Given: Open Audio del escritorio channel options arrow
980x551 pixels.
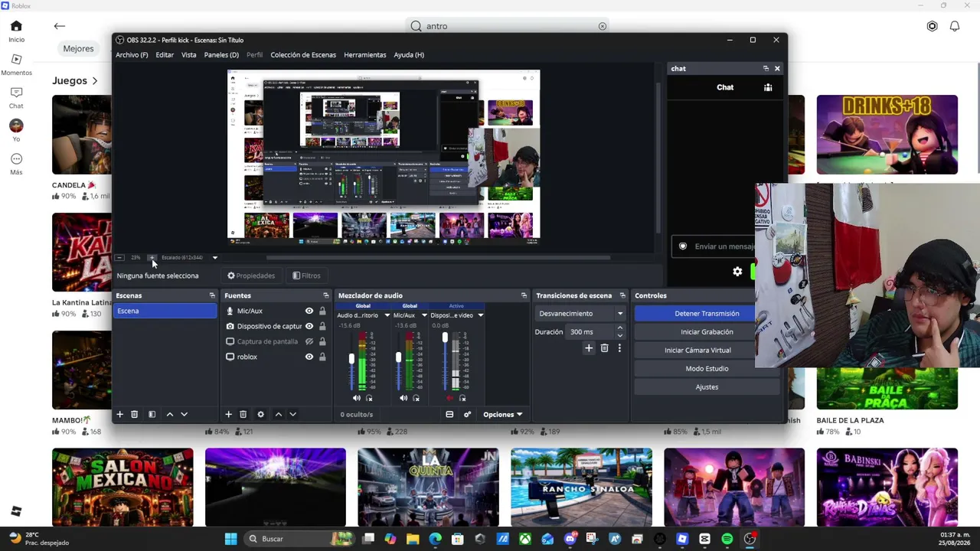Looking at the screenshot, I should [387, 315].
